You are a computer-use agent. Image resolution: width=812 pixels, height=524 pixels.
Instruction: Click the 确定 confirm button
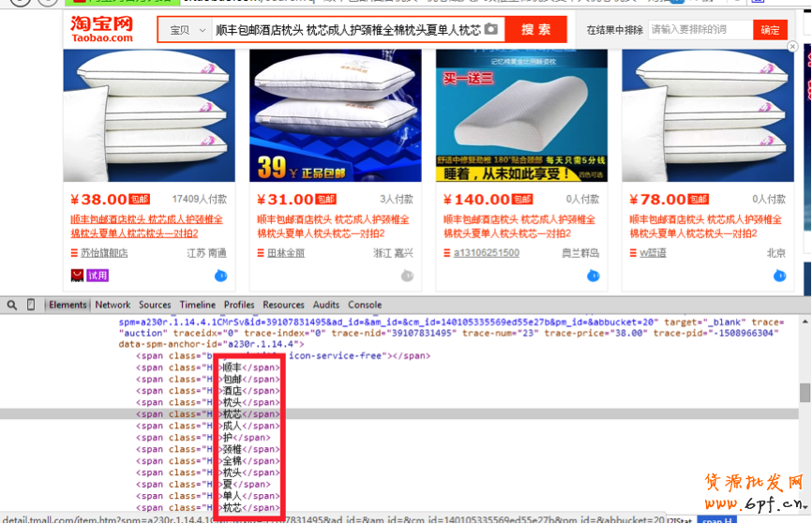coord(770,30)
